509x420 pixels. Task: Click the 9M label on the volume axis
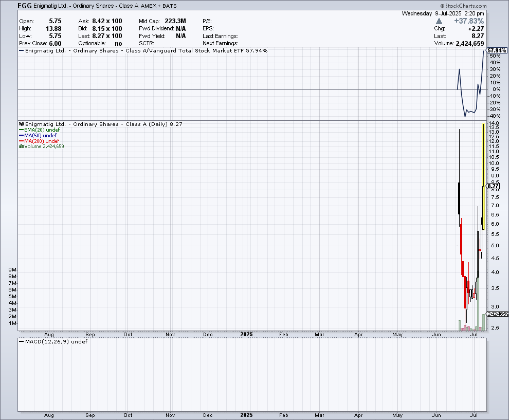[12, 270]
